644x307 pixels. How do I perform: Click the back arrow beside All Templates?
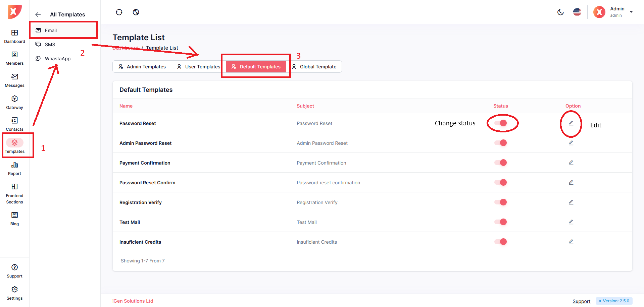pyautogui.click(x=38, y=15)
